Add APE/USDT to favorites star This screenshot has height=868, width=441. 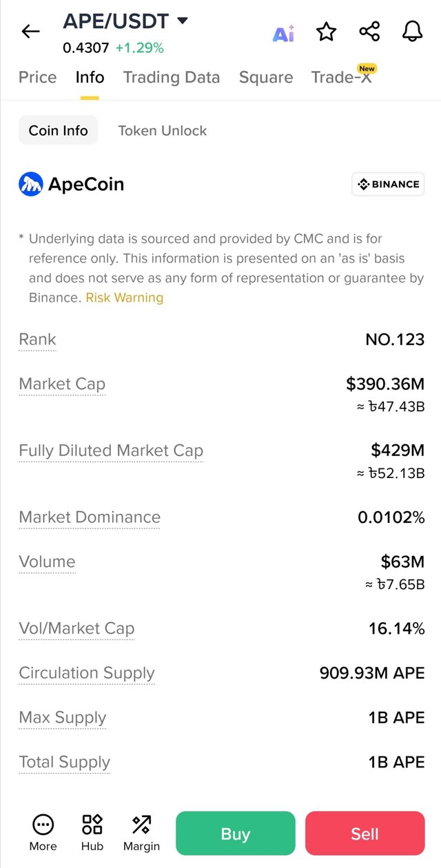tap(326, 32)
